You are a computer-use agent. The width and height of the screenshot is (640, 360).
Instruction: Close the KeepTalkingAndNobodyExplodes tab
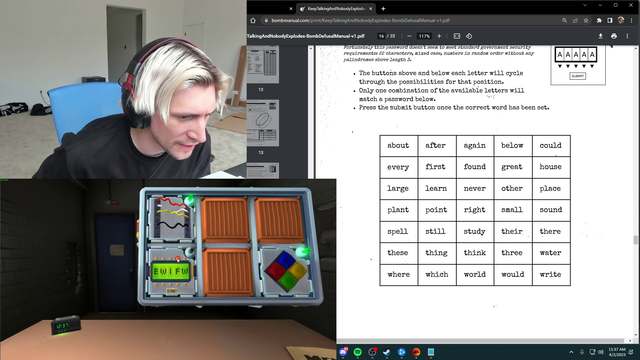pyautogui.click(x=371, y=9)
